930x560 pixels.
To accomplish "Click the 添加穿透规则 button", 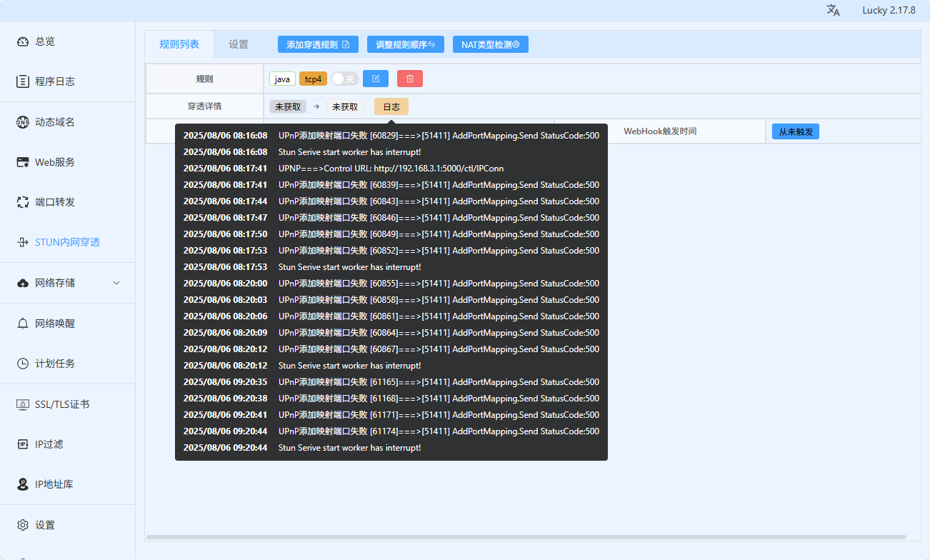I will click(318, 44).
